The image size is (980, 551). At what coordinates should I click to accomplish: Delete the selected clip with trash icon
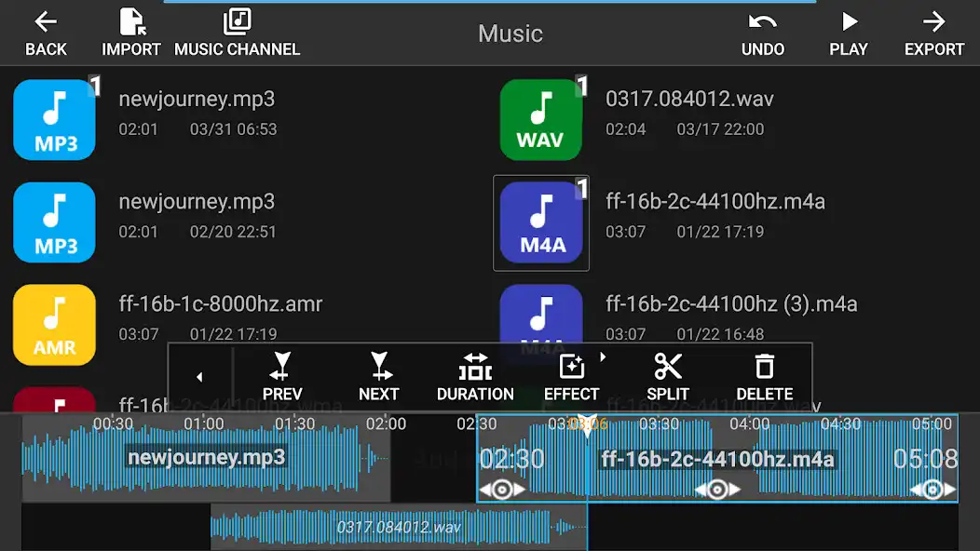coord(765,377)
